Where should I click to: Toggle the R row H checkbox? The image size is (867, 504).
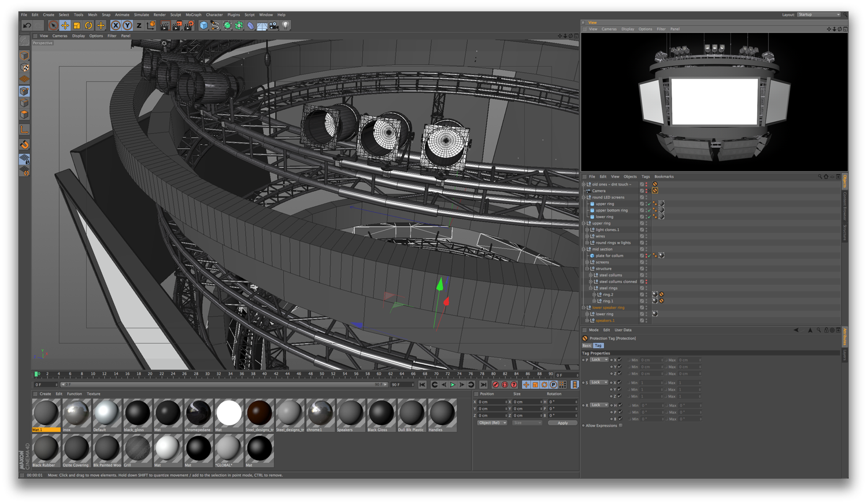pyautogui.click(x=620, y=405)
